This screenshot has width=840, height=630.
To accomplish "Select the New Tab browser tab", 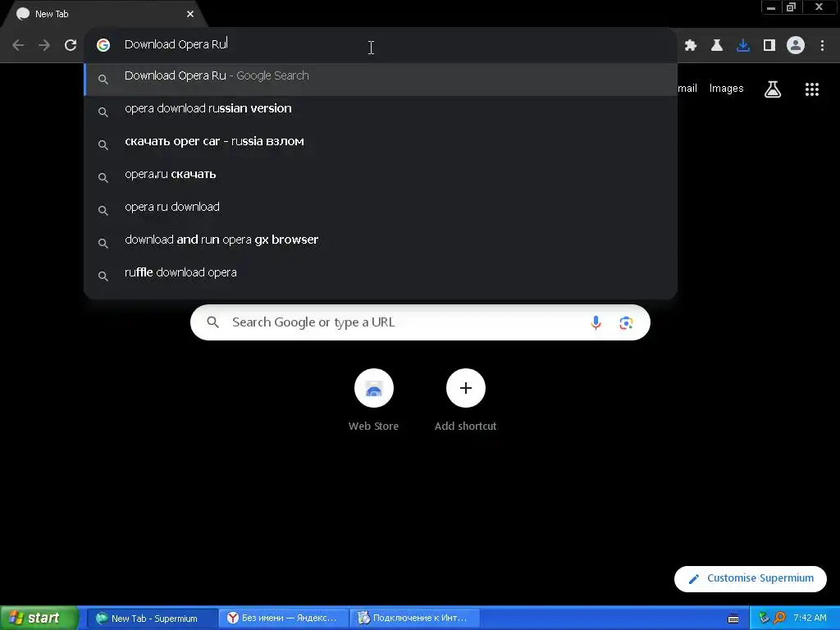I will (104, 14).
